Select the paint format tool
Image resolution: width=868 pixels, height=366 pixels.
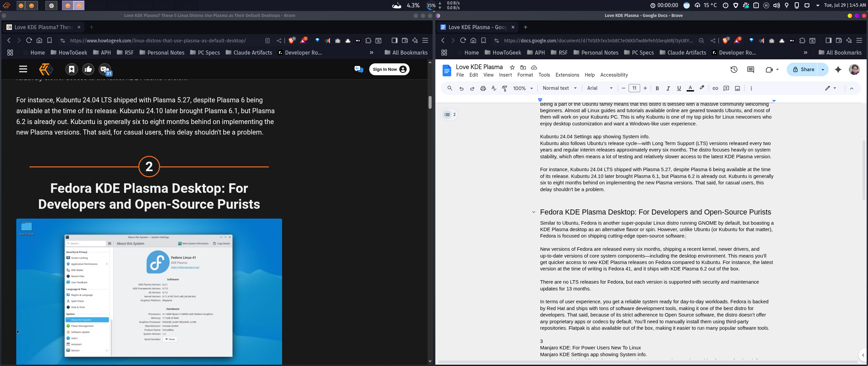pyautogui.click(x=505, y=88)
